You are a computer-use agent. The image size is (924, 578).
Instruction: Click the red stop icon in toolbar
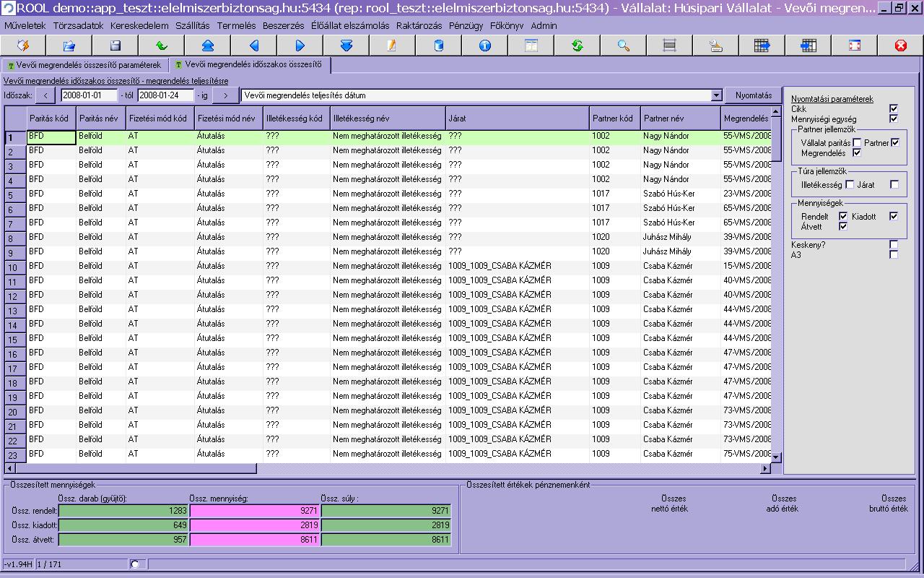[x=900, y=46]
